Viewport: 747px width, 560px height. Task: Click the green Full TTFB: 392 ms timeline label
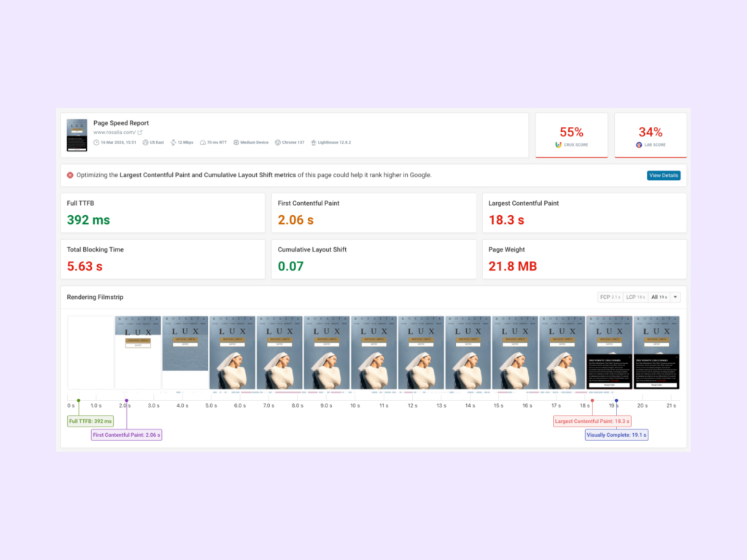pyautogui.click(x=90, y=421)
